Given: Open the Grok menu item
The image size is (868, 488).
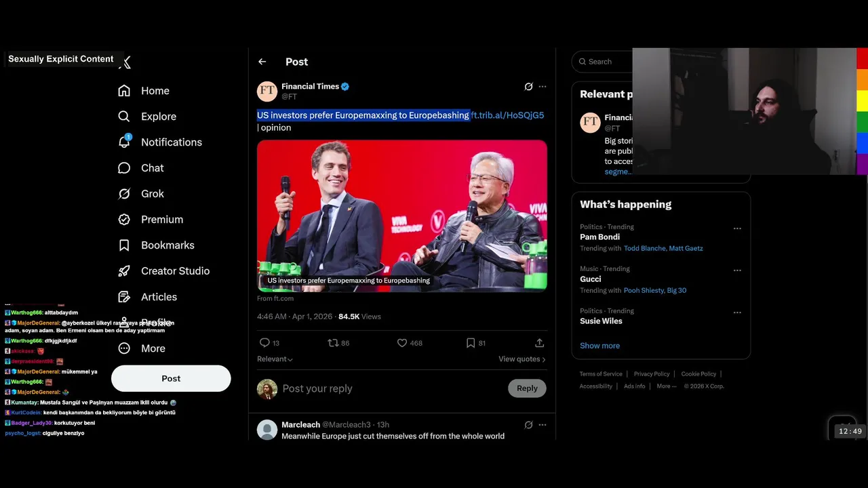Looking at the screenshot, I should 153,194.
